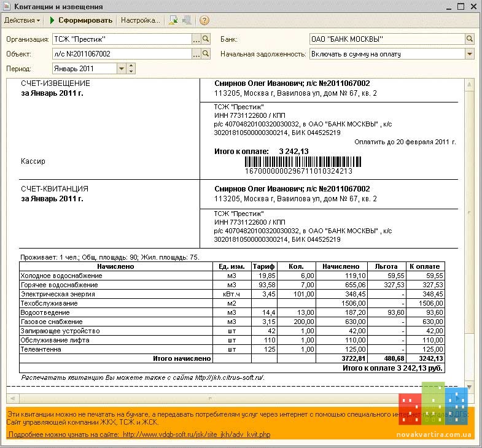
Task: Select the Запирающее устройство cell
Action: pos(116,331)
